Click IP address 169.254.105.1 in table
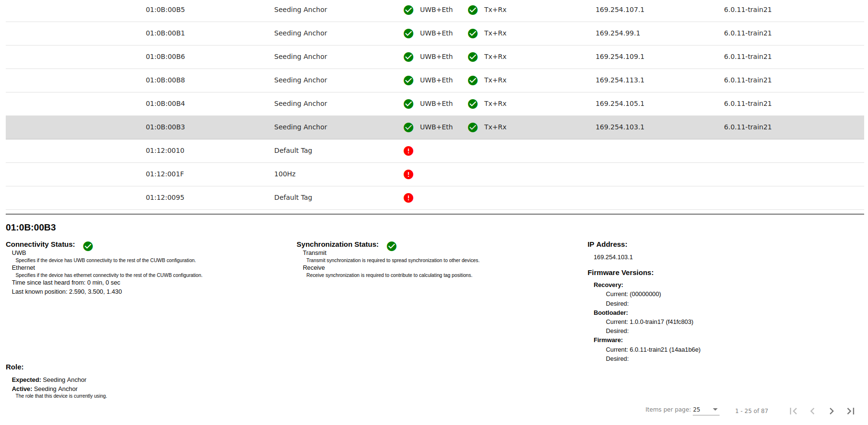 620,103
